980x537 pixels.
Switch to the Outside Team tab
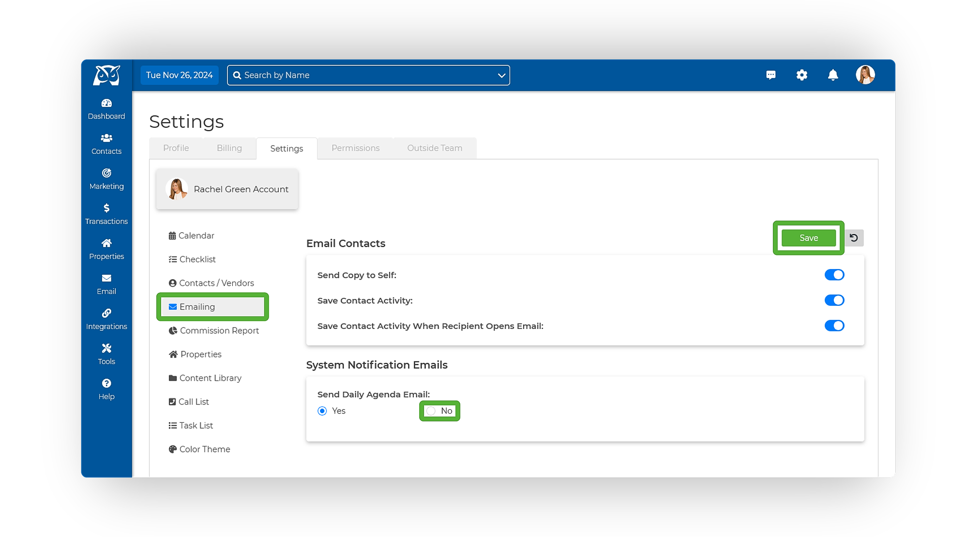coord(435,148)
